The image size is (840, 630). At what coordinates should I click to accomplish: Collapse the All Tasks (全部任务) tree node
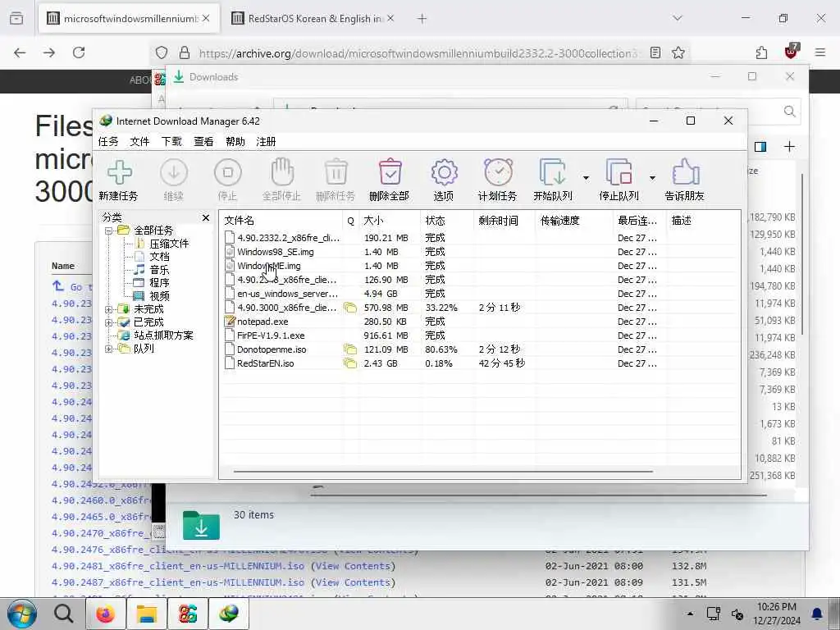coord(109,231)
